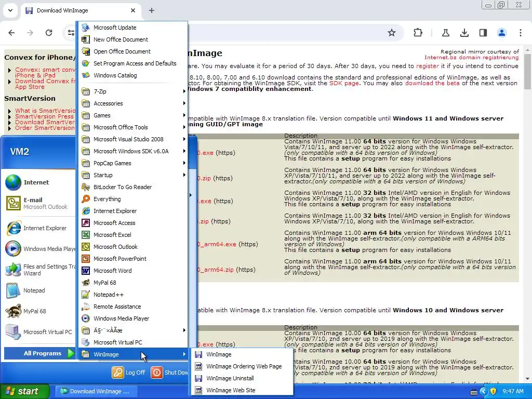Open the WinImage program folder
This screenshot has height=399, width=532.
click(x=133, y=354)
